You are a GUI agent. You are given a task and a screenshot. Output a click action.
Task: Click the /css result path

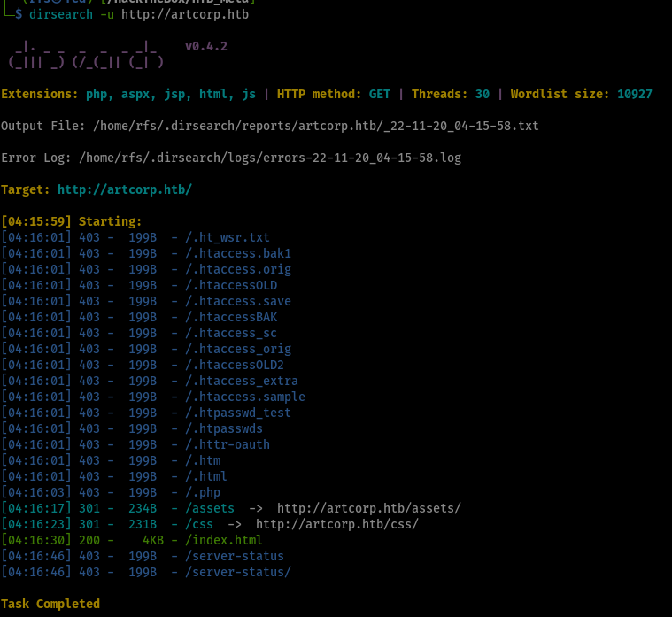pos(199,524)
